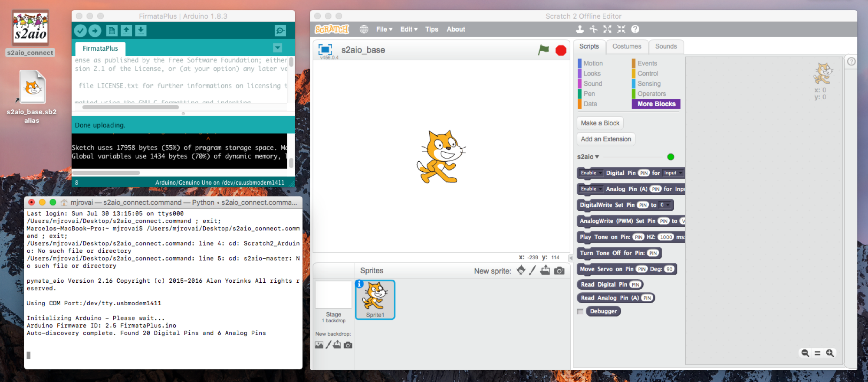Click the Arduino New sketch icon
Image resolution: width=868 pixels, height=382 pixels.
point(112,31)
